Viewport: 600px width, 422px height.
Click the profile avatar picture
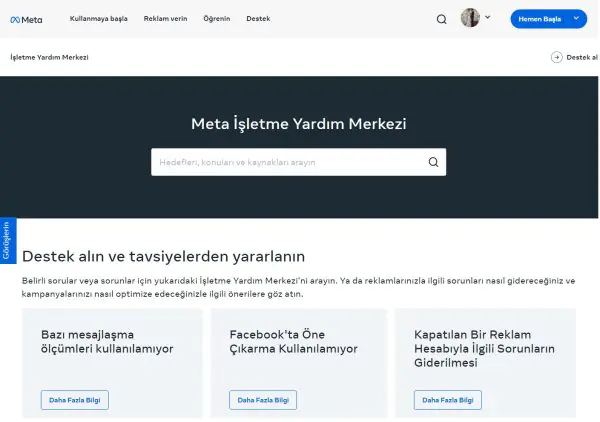coord(470,18)
